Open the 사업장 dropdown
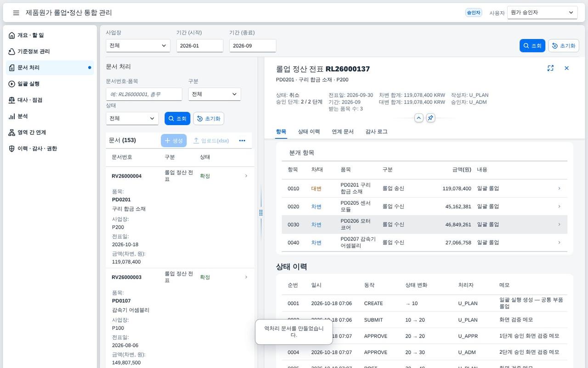588x368 pixels. pyautogui.click(x=138, y=46)
